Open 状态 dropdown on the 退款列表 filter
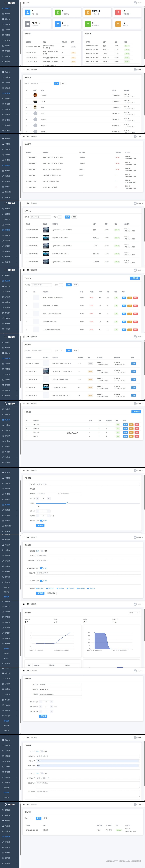The height and width of the screenshot is (868, 145). point(31,818)
